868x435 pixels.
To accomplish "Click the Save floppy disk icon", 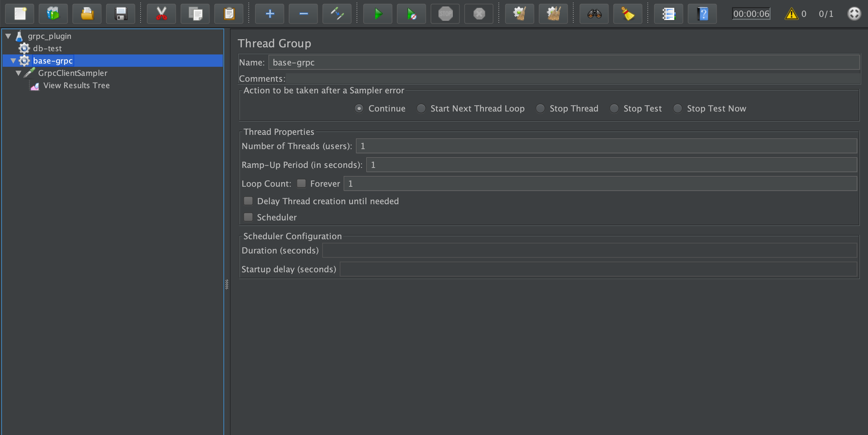I will coord(120,14).
